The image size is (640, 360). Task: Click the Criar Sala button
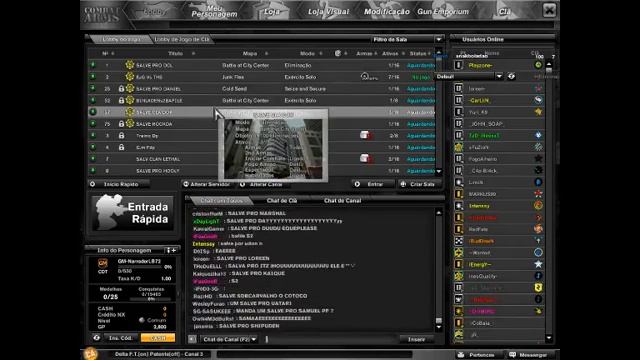click(419, 184)
